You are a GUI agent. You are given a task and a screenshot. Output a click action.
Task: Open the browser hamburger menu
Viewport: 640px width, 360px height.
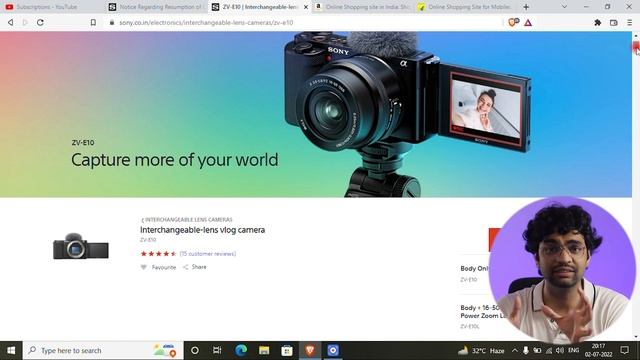click(x=630, y=23)
